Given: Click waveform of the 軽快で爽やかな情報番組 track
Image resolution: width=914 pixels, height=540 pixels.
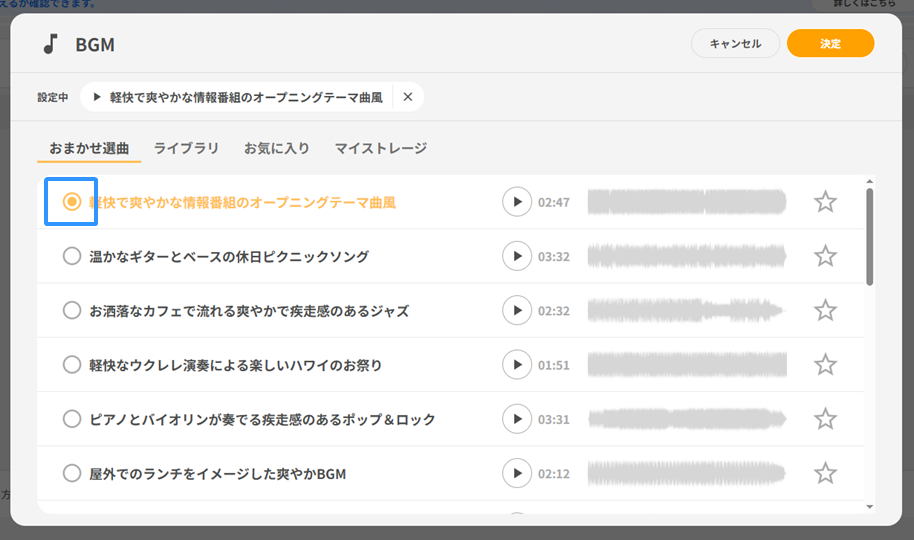Looking at the screenshot, I should pyautogui.click(x=686, y=202).
